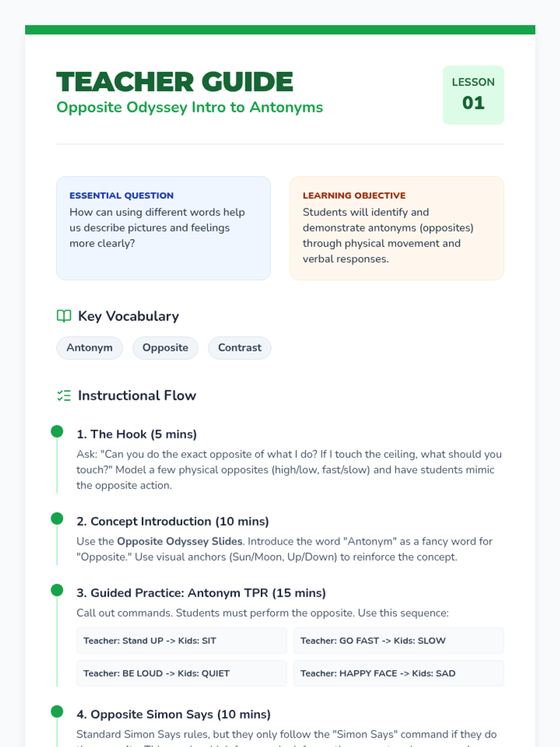
Task: Click the Learning Objective card
Action: 397,228
